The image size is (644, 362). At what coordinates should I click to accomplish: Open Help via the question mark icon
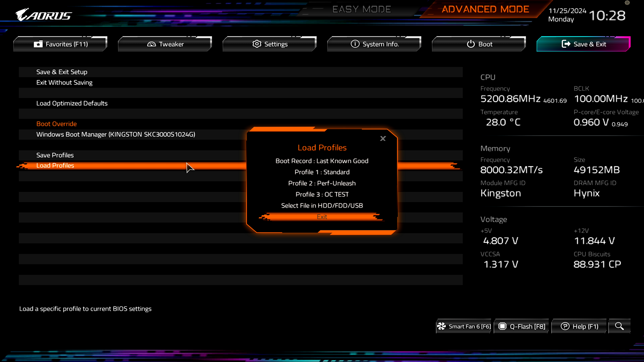tap(566, 326)
